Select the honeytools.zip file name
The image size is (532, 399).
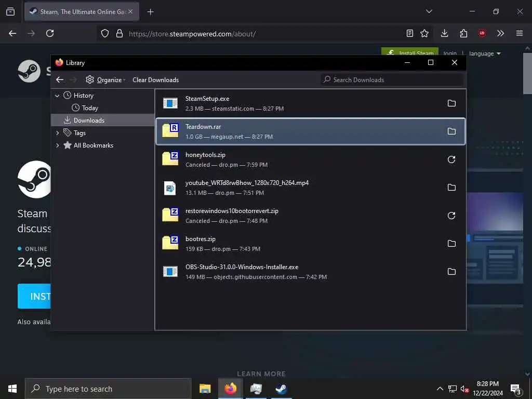pyautogui.click(x=205, y=155)
